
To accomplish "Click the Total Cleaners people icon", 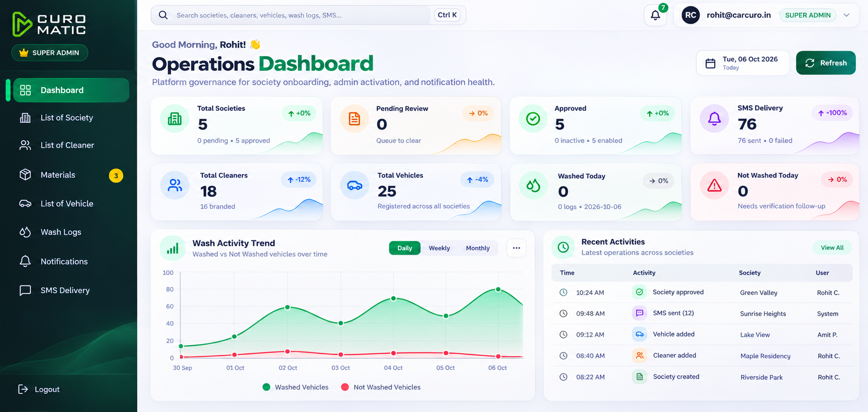I will [x=174, y=185].
